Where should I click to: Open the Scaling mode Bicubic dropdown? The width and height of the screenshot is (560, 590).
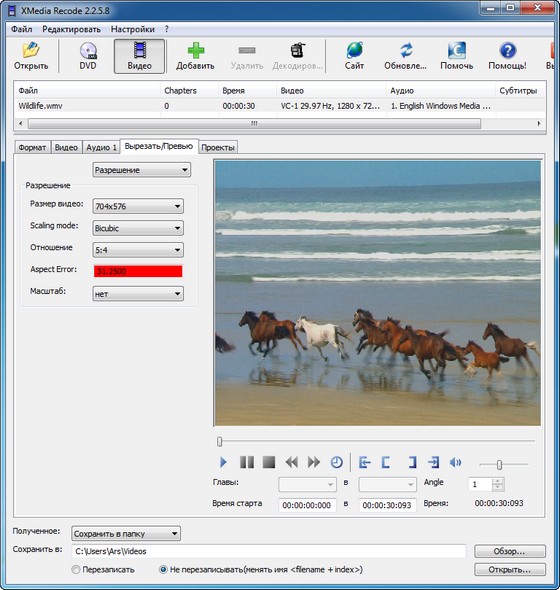coord(138,228)
